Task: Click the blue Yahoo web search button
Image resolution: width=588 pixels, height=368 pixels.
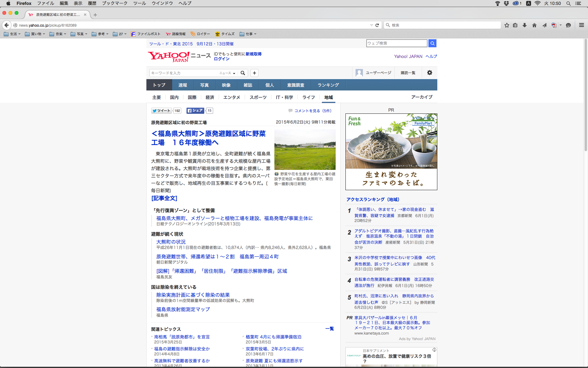Action: (x=432, y=43)
